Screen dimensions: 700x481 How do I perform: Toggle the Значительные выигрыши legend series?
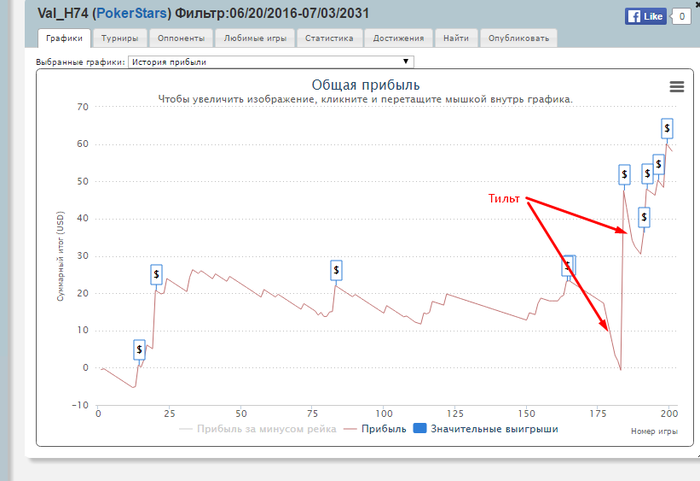(x=486, y=429)
